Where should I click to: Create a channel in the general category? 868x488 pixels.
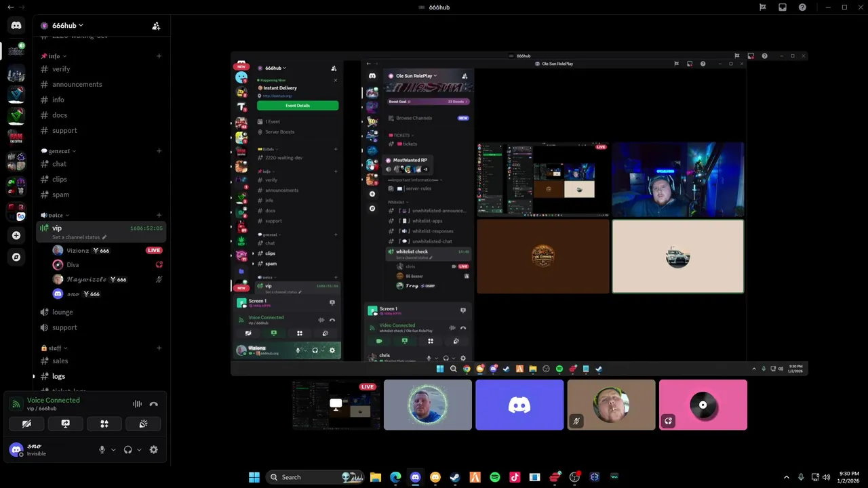click(159, 151)
